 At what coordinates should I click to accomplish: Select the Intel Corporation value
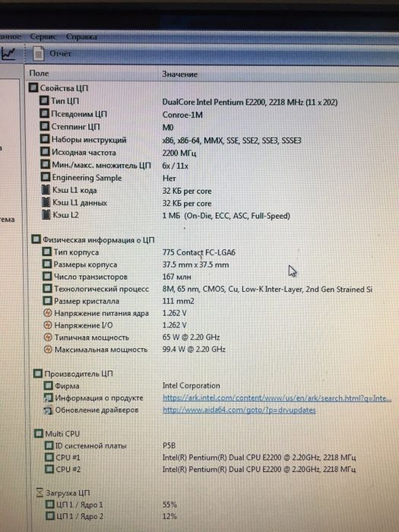(x=192, y=385)
